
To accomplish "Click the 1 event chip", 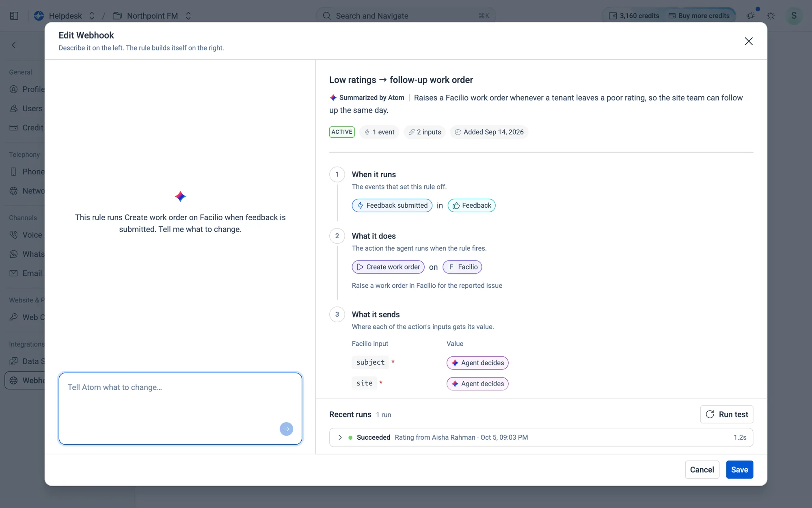I will tap(379, 132).
